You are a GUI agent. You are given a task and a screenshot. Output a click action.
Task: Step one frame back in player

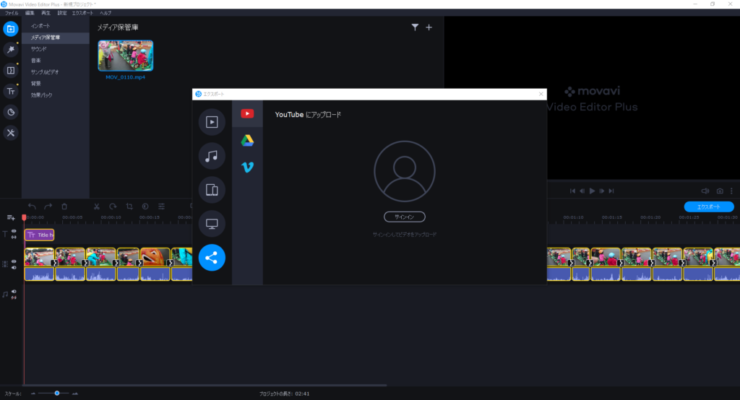coord(582,191)
